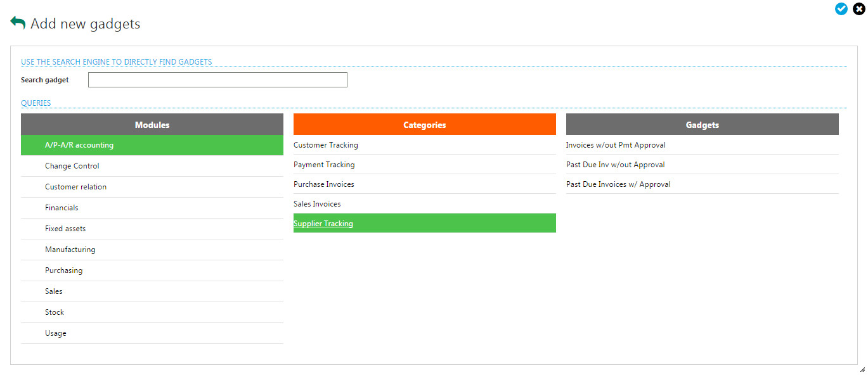Select the Stock module
868x375 pixels.
pyautogui.click(x=55, y=312)
